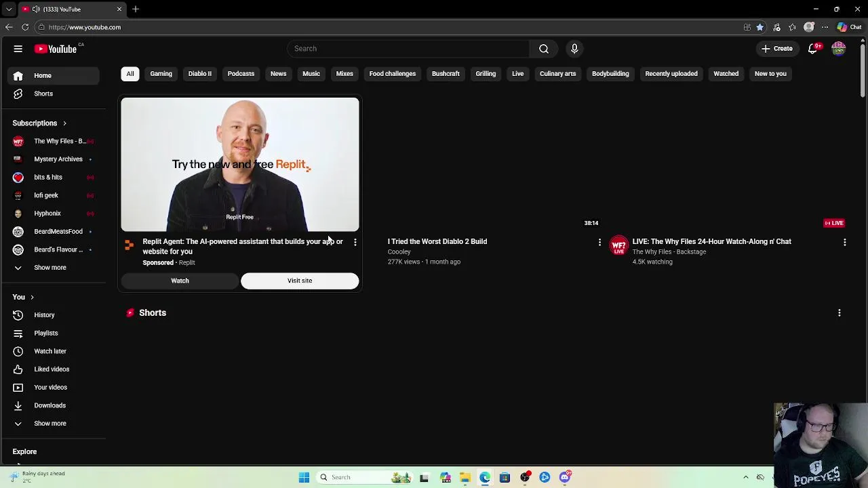Click the YouTube logo

[56, 49]
